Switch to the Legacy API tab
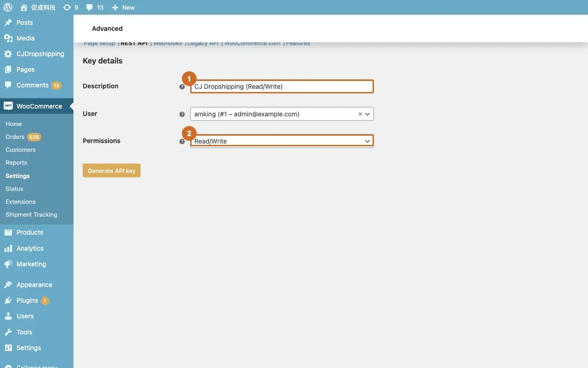The height and width of the screenshot is (368, 588). pyautogui.click(x=203, y=43)
